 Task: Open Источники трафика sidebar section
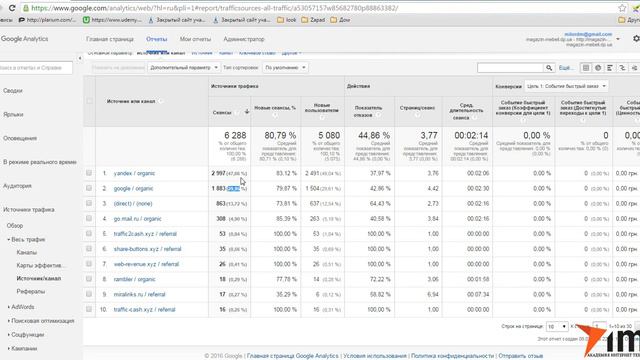pos(29,210)
